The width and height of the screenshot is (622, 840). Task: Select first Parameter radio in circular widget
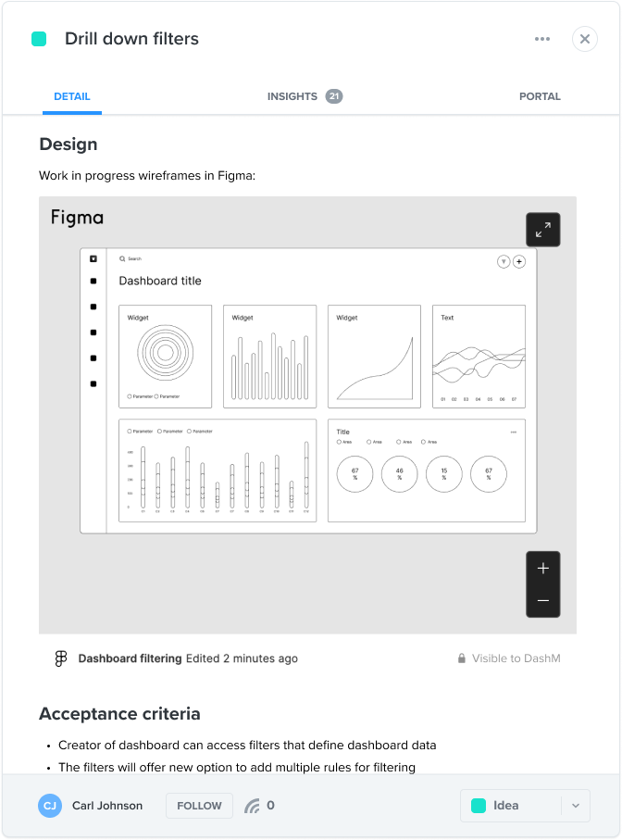[130, 396]
